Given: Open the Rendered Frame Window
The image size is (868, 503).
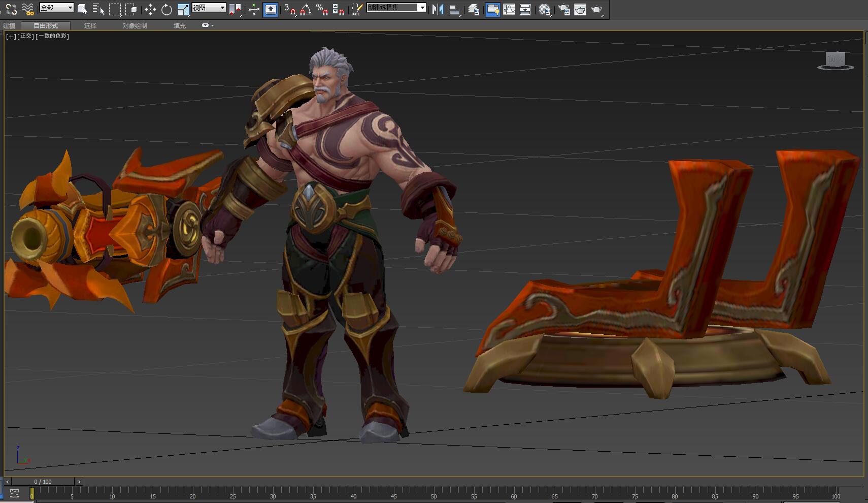Looking at the screenshot, I should [x=580, y=9].
